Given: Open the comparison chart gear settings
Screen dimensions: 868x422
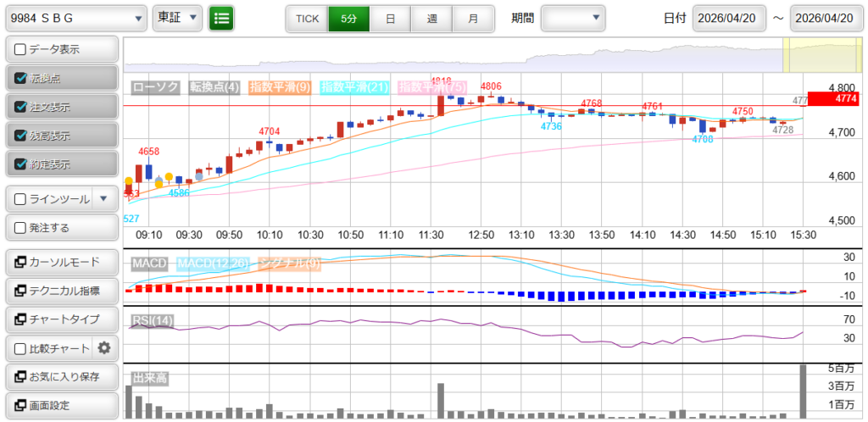Looking at the screenshot, I should [x=104, y=347].
